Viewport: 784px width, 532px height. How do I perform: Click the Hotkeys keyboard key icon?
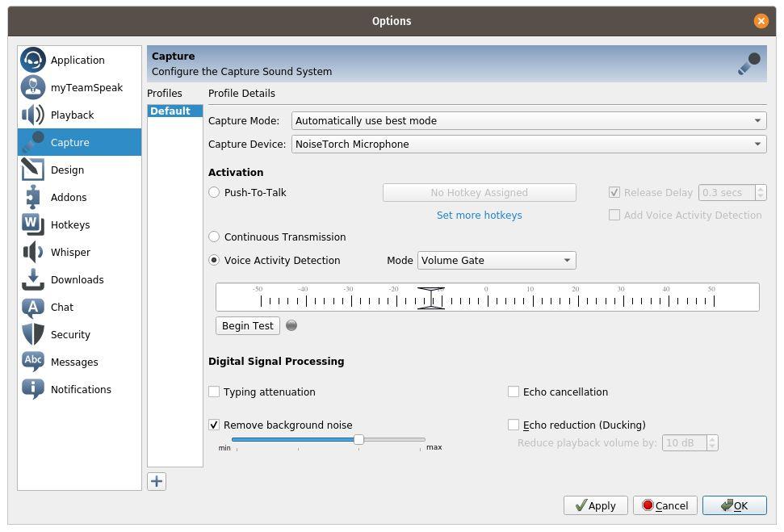[x=33, y=224]
